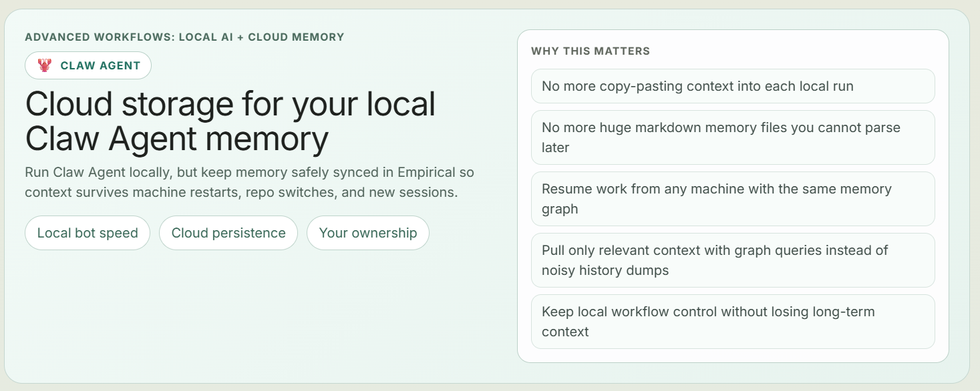
Task: Click the WHY THIS MATTERS heading
Action: point(591,51)
